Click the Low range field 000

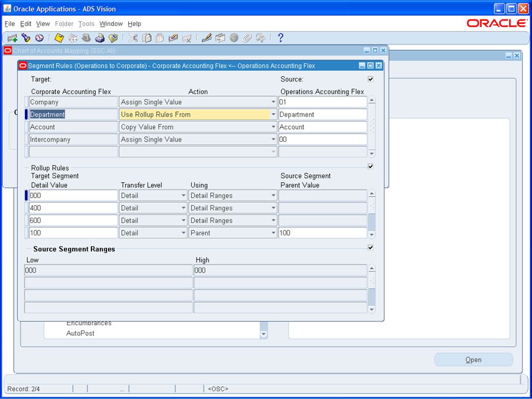(108, 270)
